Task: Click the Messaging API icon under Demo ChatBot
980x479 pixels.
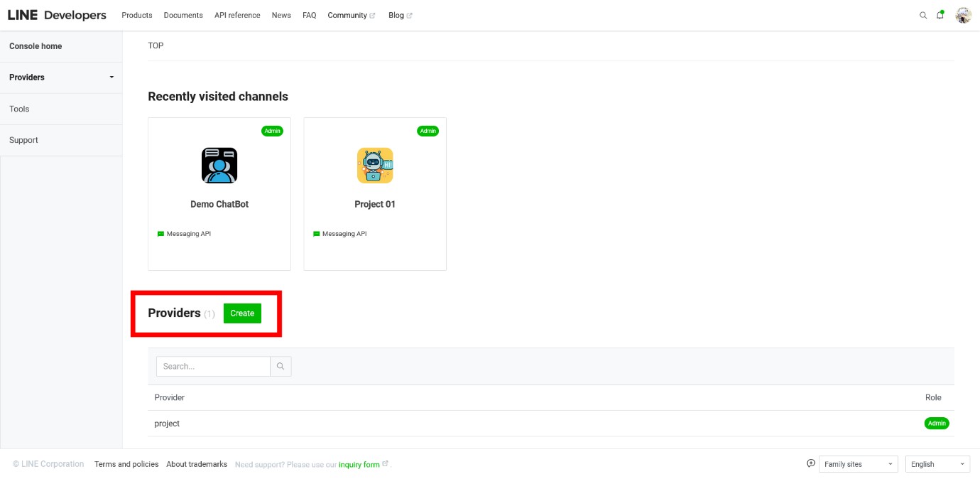Action: coord(160,234)
